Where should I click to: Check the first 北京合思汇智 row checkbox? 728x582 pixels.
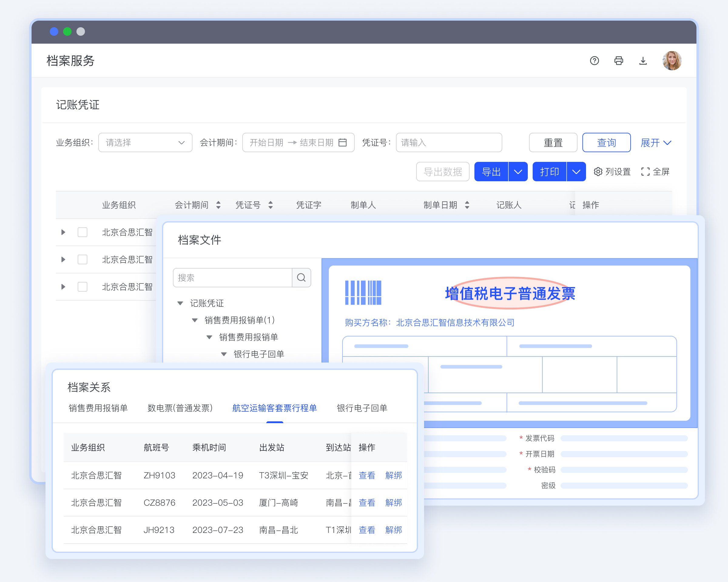[x=83, y=232]
